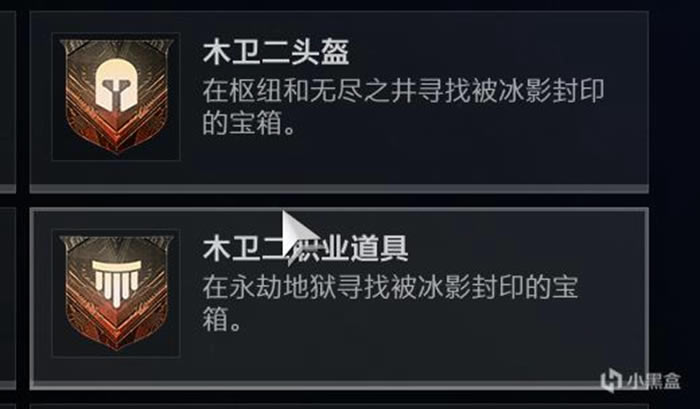Click the 木卫二职业道具 class item badge icon

click(x=116, y=293)
